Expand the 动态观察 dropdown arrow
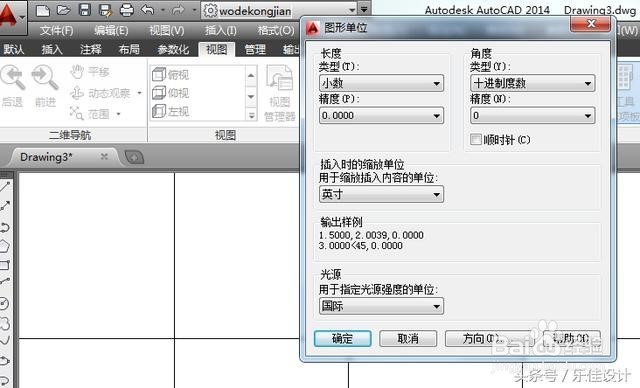 (140, 93)
